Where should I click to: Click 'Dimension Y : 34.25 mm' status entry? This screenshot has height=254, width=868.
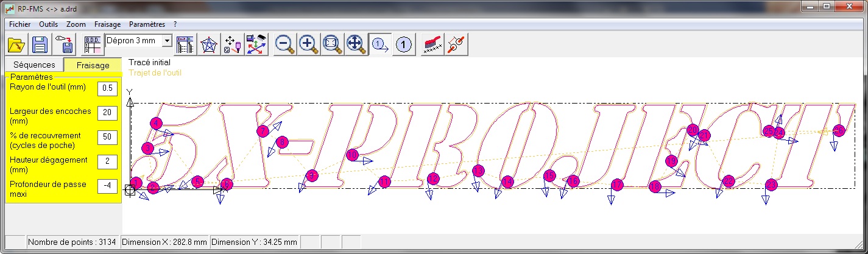point(255,242)
